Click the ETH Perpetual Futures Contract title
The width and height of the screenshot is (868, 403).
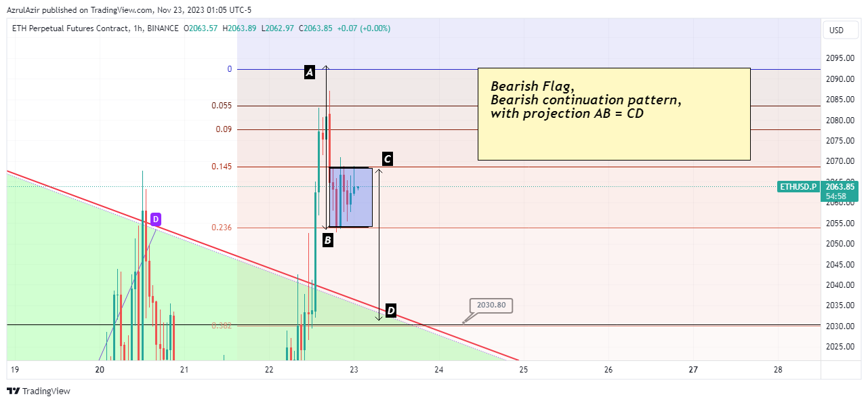coord(70,28)
